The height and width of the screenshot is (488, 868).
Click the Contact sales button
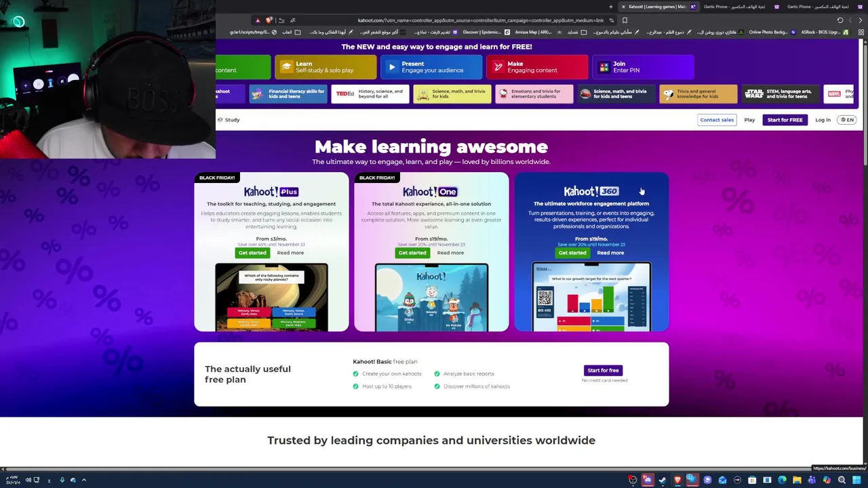(x=717, y=120)
